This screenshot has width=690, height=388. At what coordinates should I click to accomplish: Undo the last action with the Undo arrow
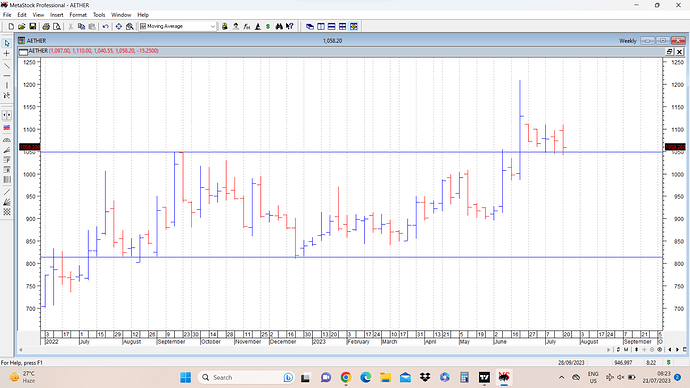(106, 26)
